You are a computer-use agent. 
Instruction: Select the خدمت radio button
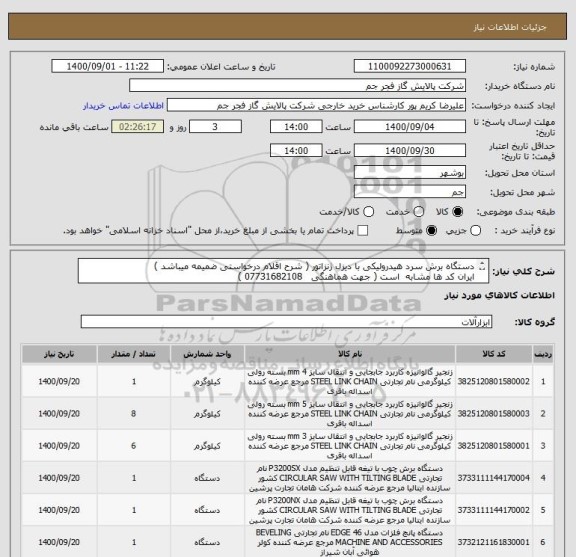[x=418, y=212]
